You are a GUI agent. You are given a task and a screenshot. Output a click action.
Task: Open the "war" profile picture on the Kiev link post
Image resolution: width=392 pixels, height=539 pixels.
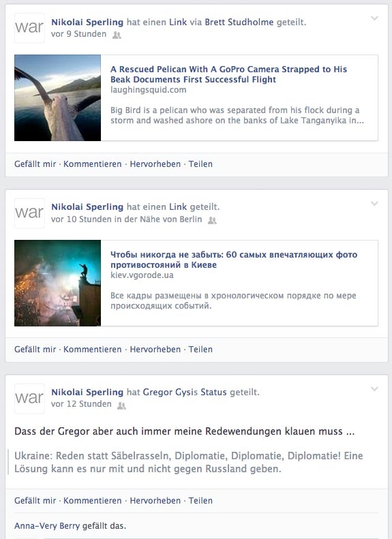29,213
